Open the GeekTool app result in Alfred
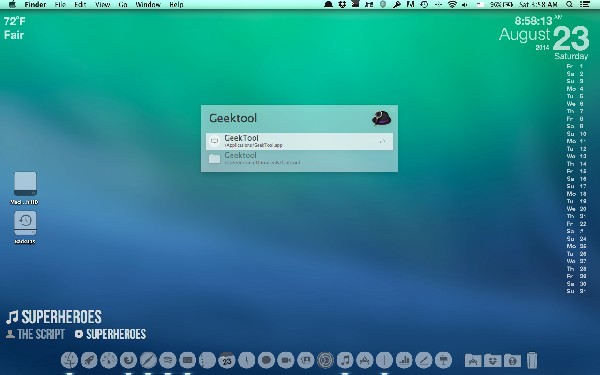This screenshot has height=375, width=600. 299,141
